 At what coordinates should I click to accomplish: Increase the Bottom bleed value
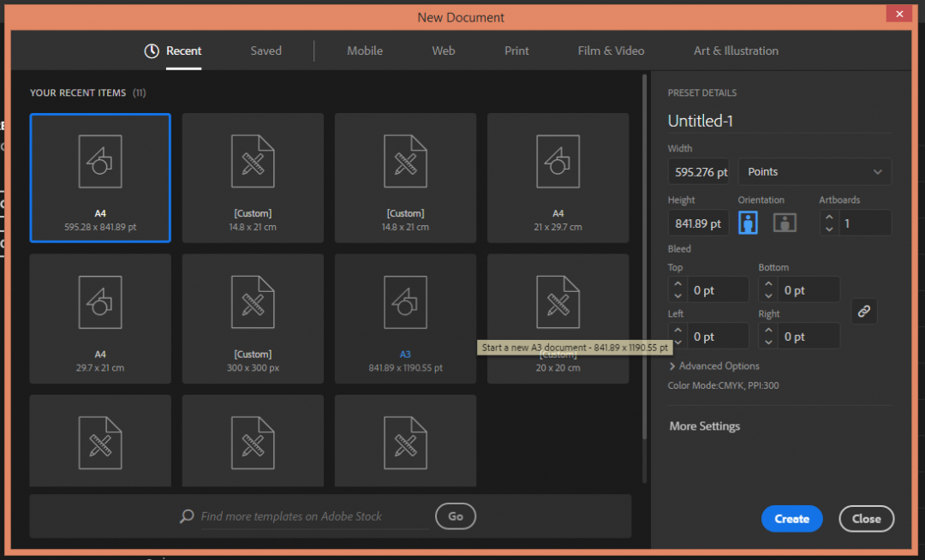pos(768,283)
